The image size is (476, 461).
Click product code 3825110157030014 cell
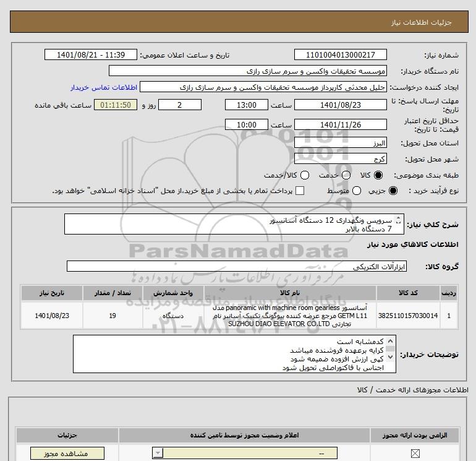coord(408,316)
